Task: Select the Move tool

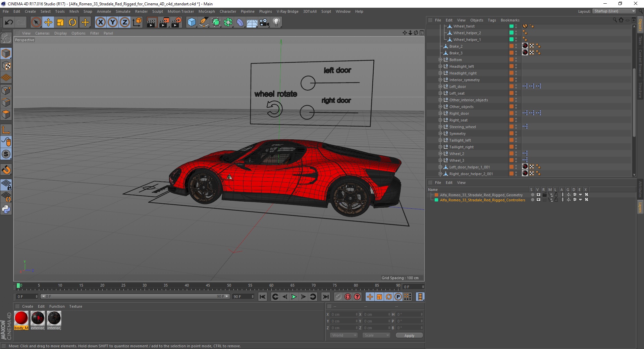Action: coord(48,22)
